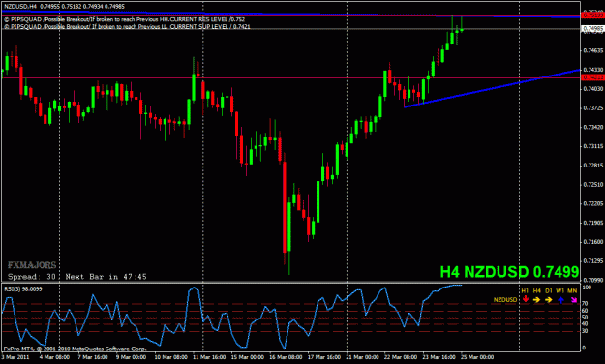This screenshot has width=605, height=364.
Task: Click the 17 Mar 16:00 time label
Action: pyautogui.click(x=324, y=357)
